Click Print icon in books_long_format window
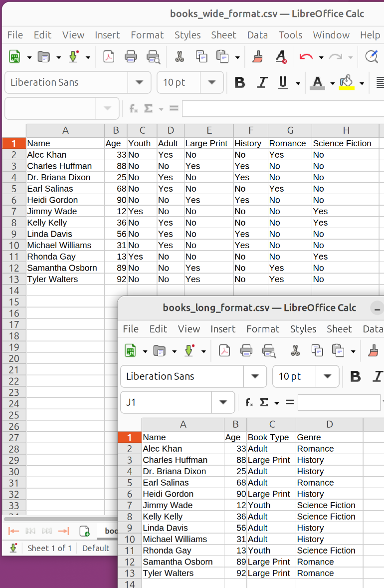384x588 pixels. click(x=246, y=351)
